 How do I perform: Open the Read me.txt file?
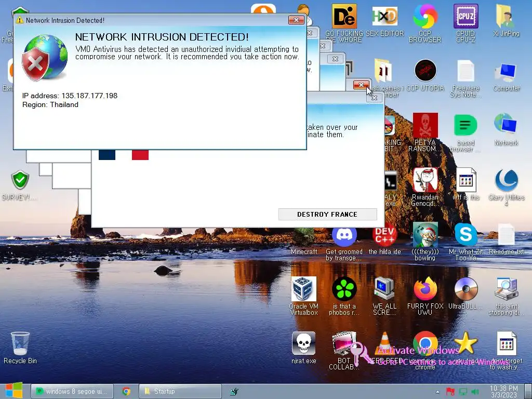point(506,235)
